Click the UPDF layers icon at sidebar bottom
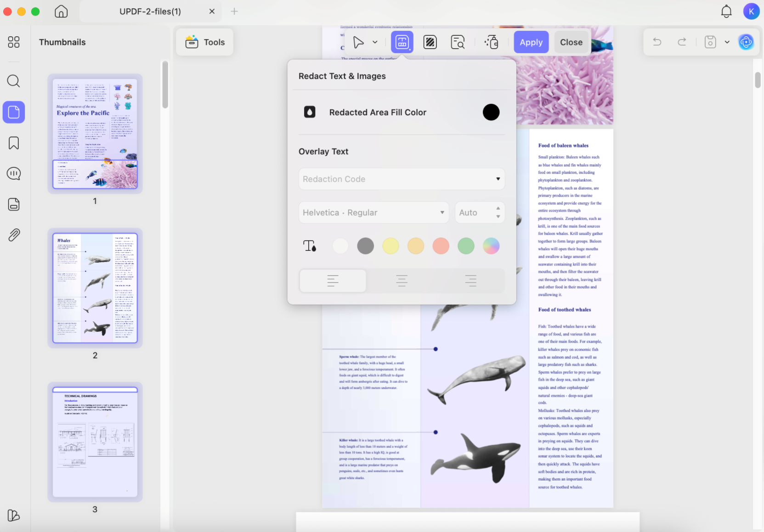This screenshot has height=532, width=764. pyautogui.click(x=14, y=515)
